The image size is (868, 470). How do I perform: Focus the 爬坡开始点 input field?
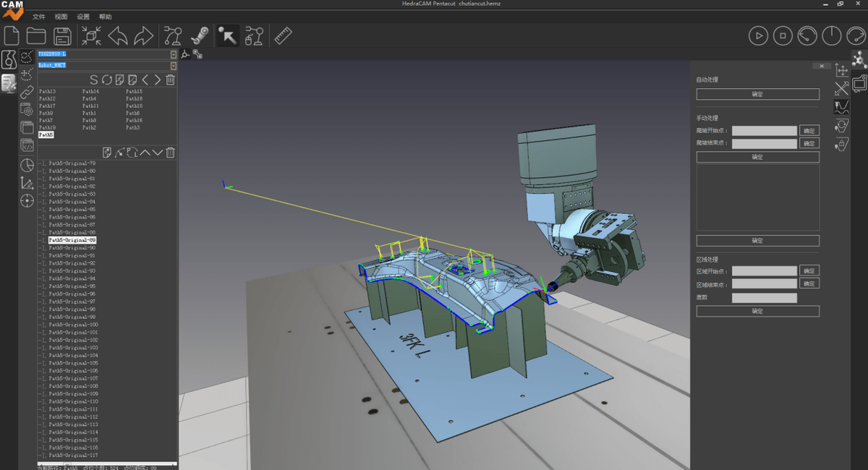(764, 131)
